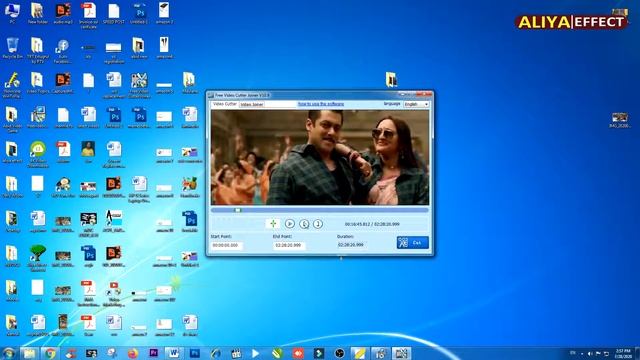
Task: Select the Untitled-1 Photoshop file
Action: (x=139, y=13)
